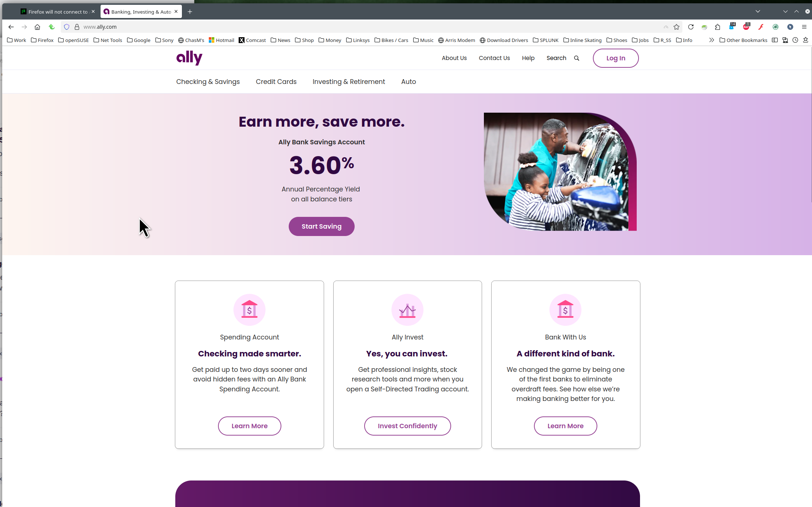Switch to the 'Firefox will not connect' tab
812x507 pixels.
[58, 12]
